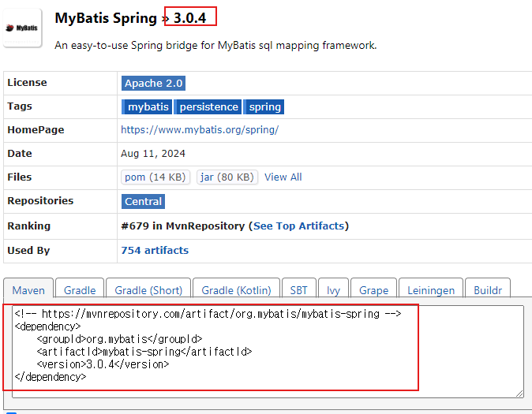Screen dimensions: 532x414
Task: Click the artifact description sentence
Action: click(215, 45)
